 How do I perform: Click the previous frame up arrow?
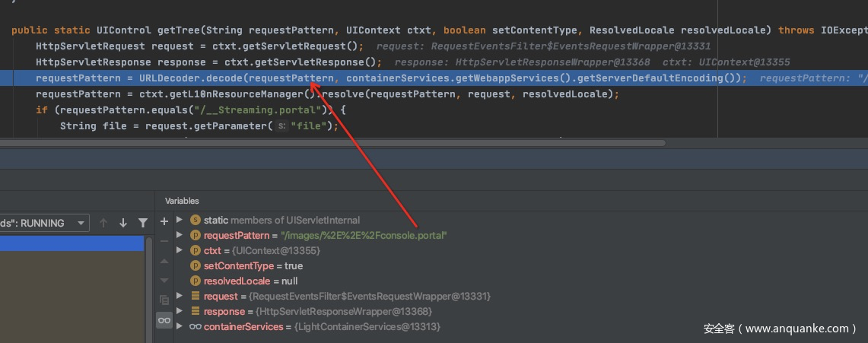tap(104, 223)
